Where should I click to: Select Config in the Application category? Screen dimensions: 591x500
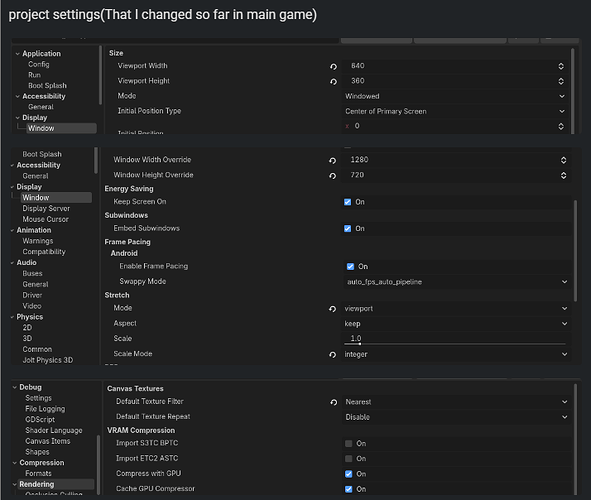[38, 64]
